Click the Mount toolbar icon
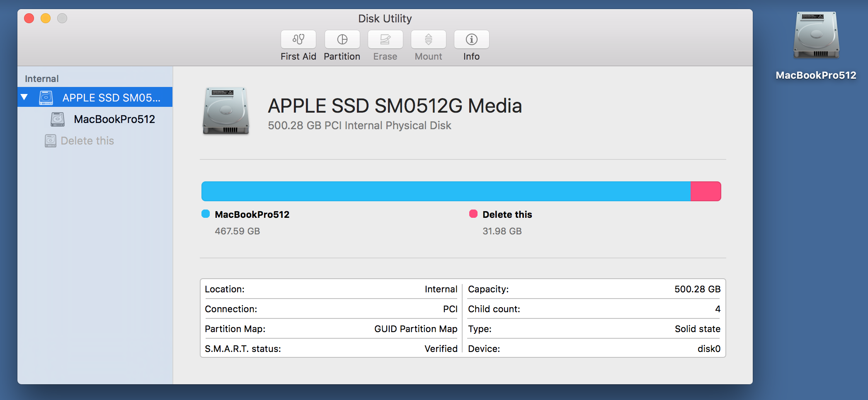This screenshot has width=868, height=400. click(429, 39)
